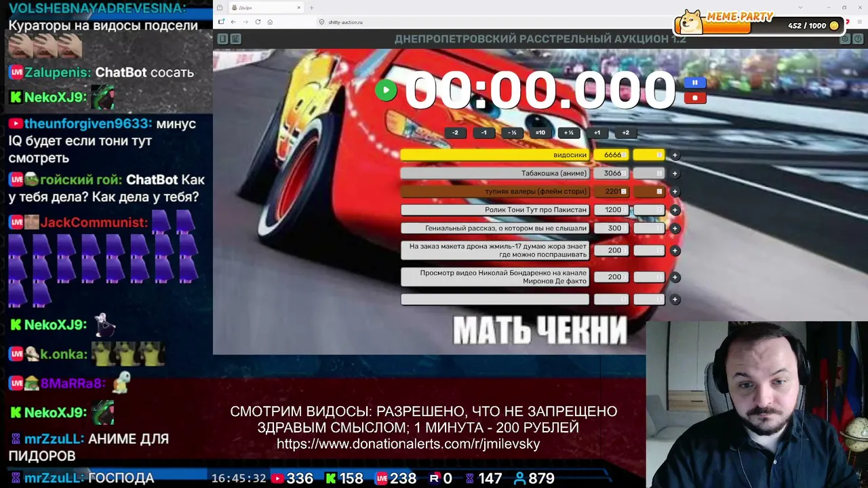Set timer to ten with the =10 button
Image resolution: width=868 pixels, height=488 pixels.
(540, 133)
